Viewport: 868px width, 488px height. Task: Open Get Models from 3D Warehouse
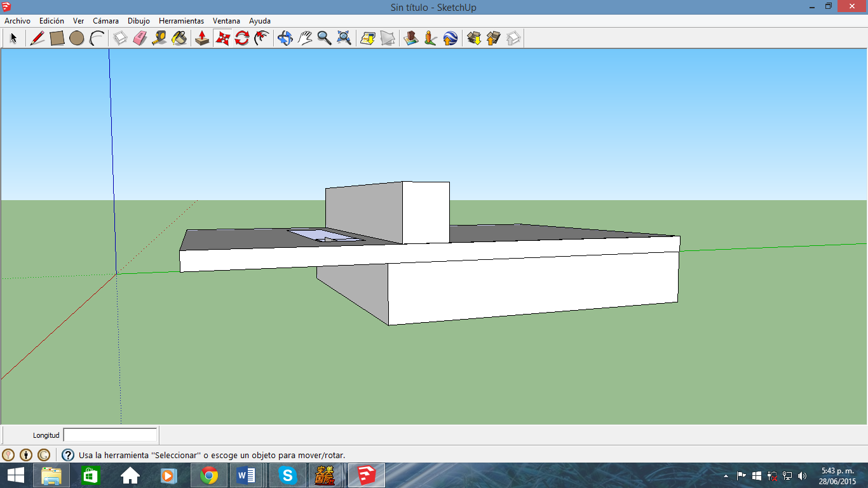(474, 38)
